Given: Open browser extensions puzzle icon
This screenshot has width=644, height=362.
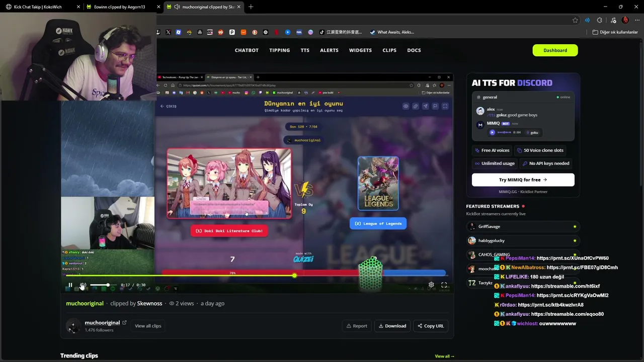Looking at the screenshot, I should click(599, 20).
